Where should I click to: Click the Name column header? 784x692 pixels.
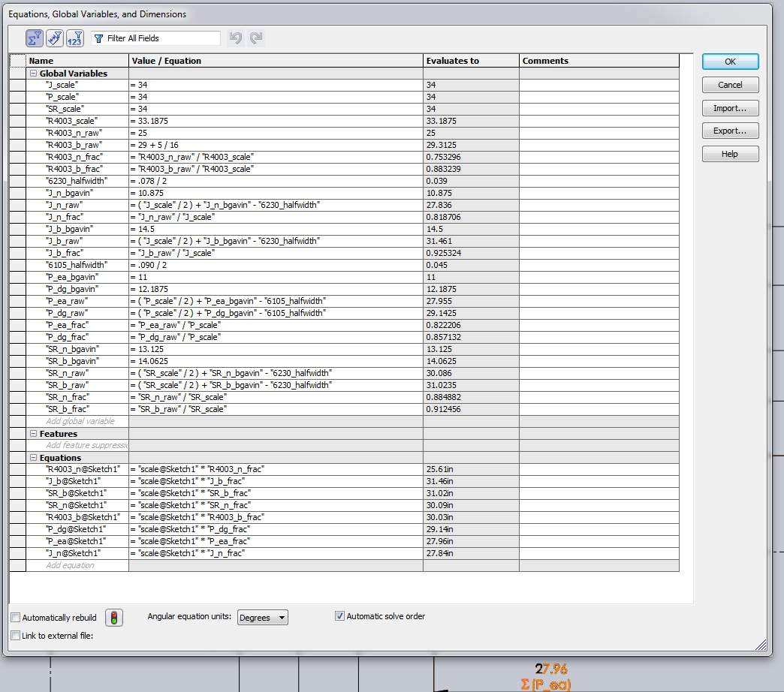pos(77,61)
